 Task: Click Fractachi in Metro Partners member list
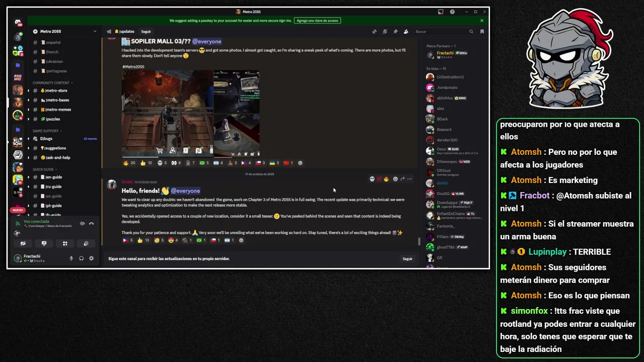(x=452, y=54)
